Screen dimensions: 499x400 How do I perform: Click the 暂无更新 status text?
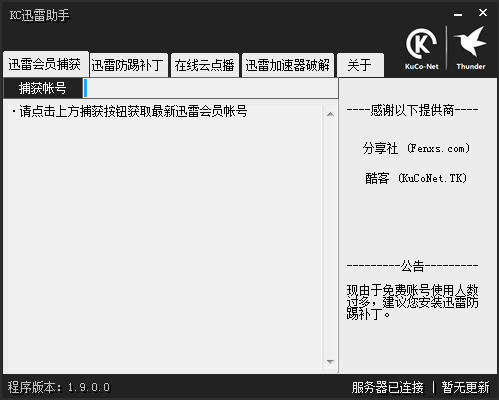tap(466, 388)
